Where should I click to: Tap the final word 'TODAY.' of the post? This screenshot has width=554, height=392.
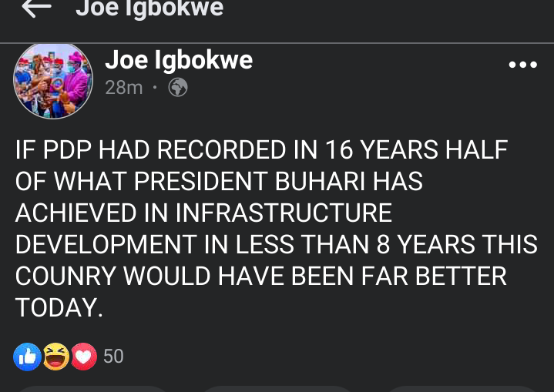coord(59,307)
